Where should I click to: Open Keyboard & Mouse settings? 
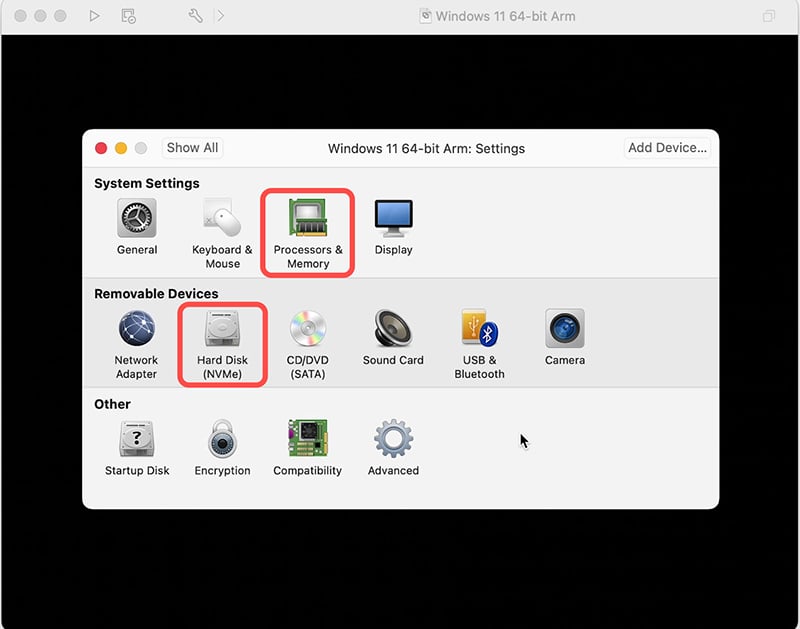pos(222,234)
